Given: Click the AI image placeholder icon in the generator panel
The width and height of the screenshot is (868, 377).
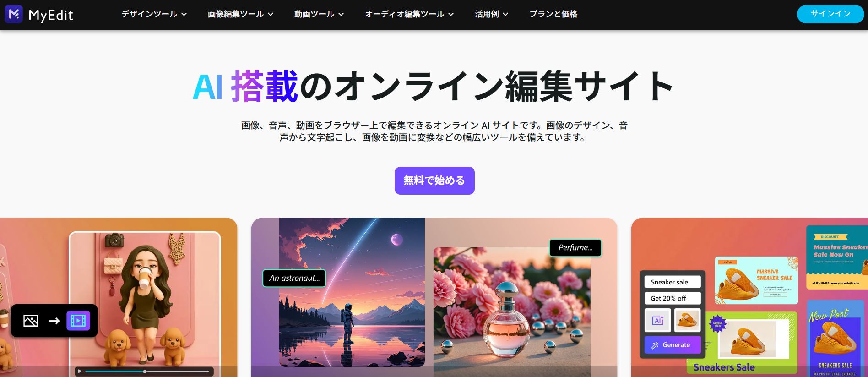Looking at the screenshot, I should coord(658,320).
